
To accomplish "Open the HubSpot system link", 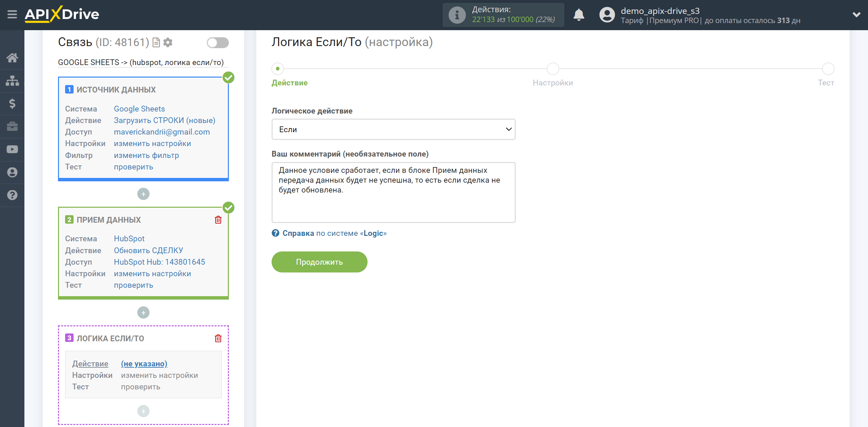I will click(129, 239).
